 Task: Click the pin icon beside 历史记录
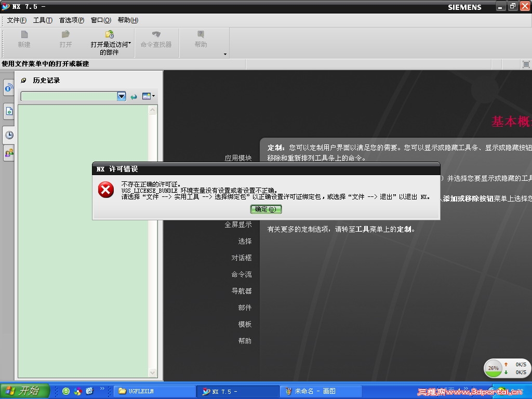pyautogui.click(x=23, y=81)
